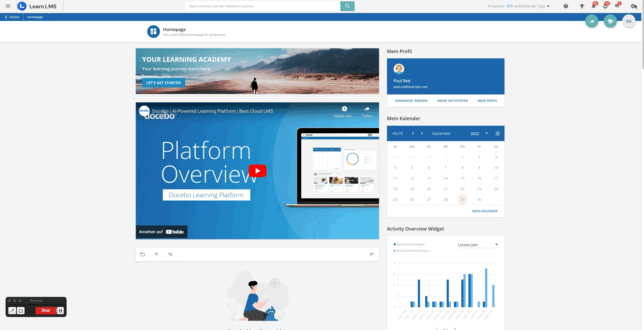
Task: Click HEUTE button in calendar
Action: (x=398, y=133)
